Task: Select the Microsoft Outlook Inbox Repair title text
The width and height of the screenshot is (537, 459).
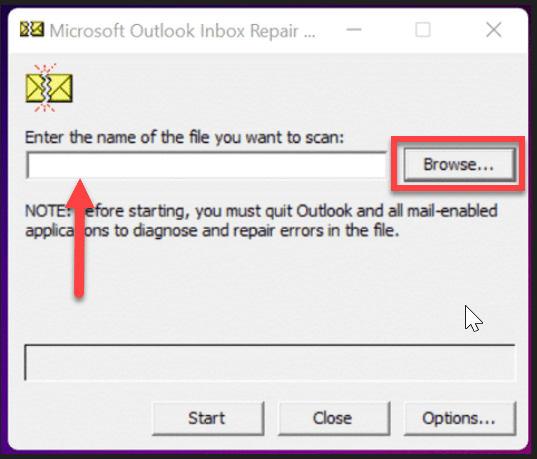Action: click(x=182, y=31)
